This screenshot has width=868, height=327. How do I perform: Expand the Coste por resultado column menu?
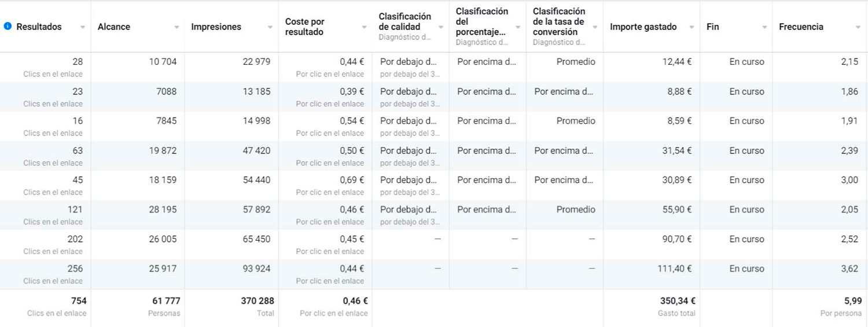(x=364, y=27)
